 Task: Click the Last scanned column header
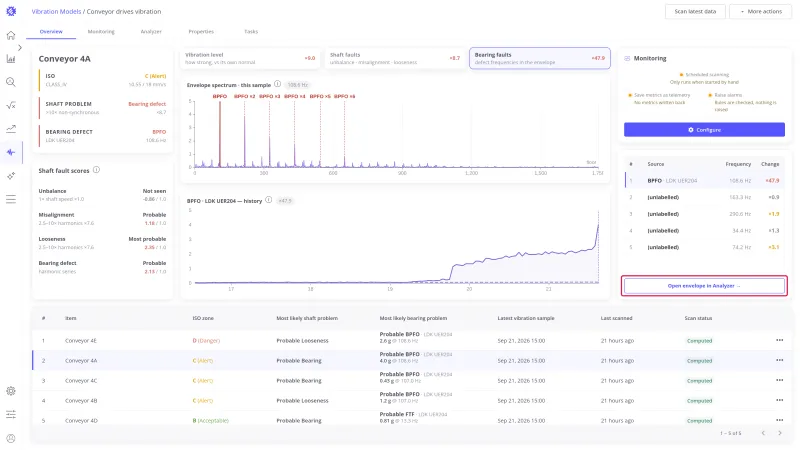coord(616,318)
